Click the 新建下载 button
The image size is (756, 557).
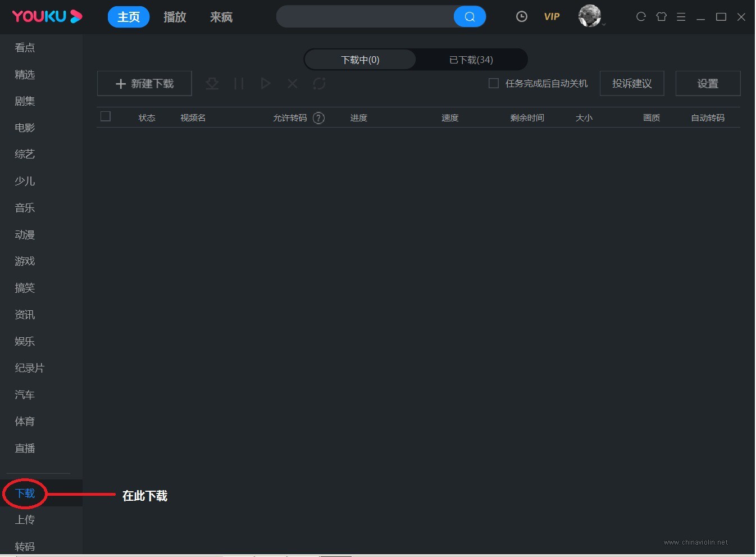click(144, 83)
